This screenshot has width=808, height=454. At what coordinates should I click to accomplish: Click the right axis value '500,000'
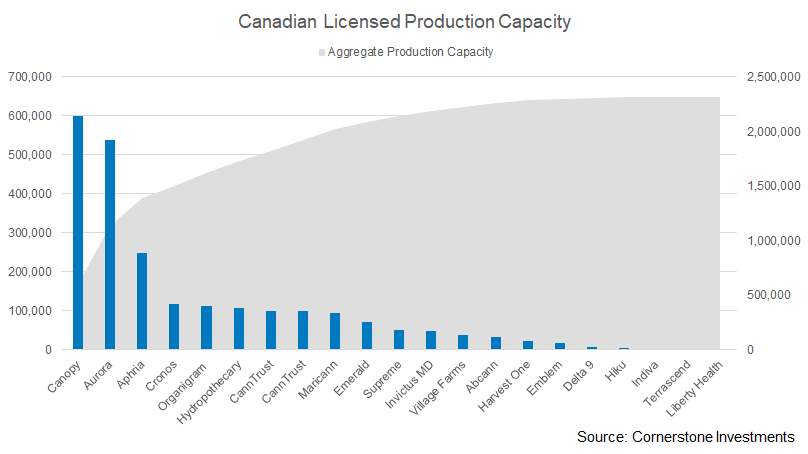tap(768, 295)
